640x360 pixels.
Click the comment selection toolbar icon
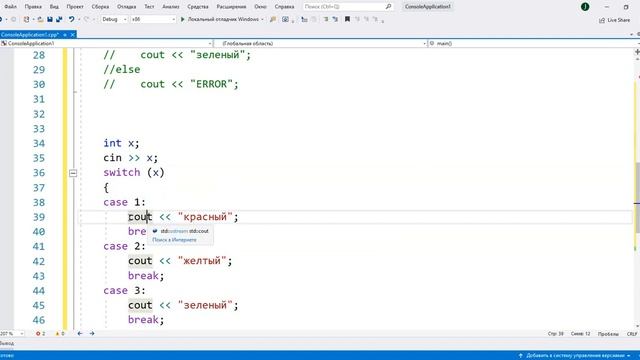[326, 19]
